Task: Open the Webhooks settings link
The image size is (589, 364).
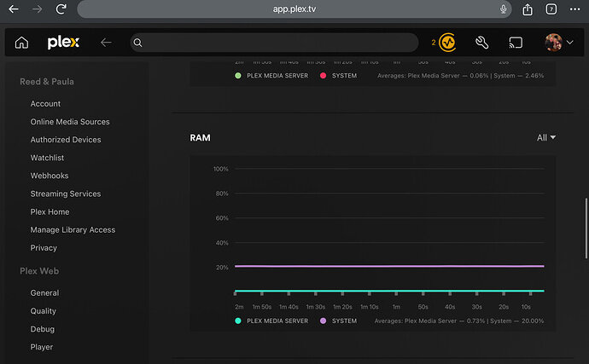Action: (50, 176)
